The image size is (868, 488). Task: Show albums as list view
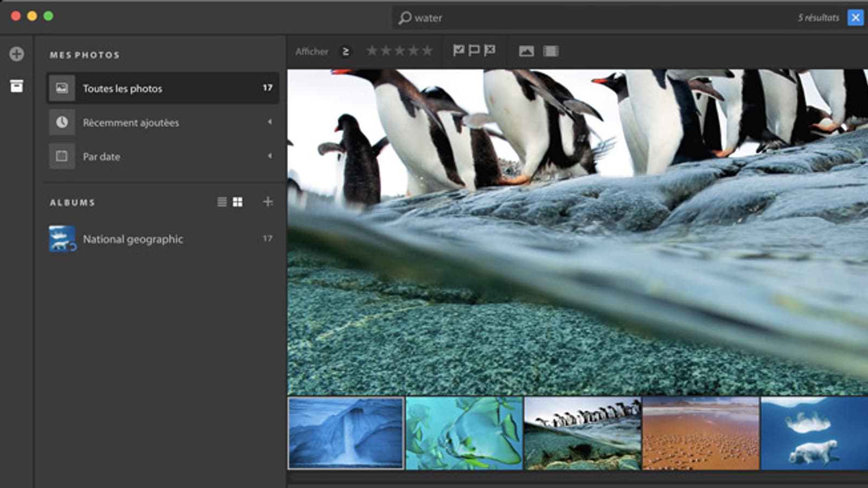(x=222, y=202)
